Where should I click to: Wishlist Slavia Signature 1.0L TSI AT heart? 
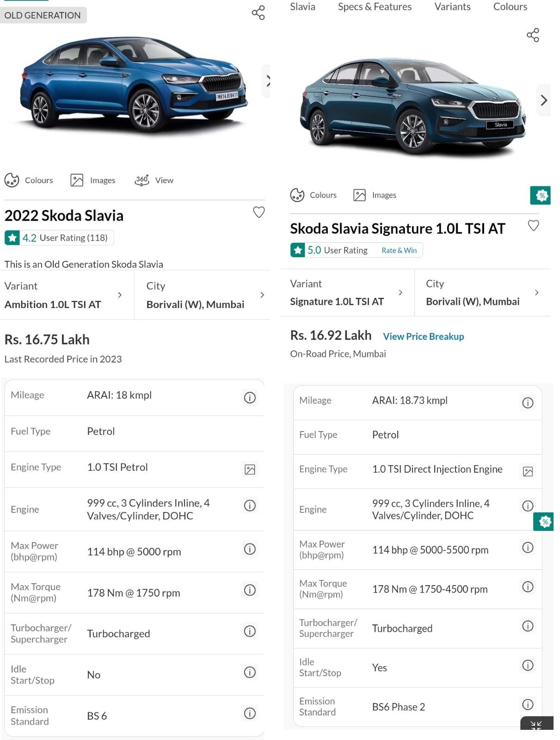533,226
